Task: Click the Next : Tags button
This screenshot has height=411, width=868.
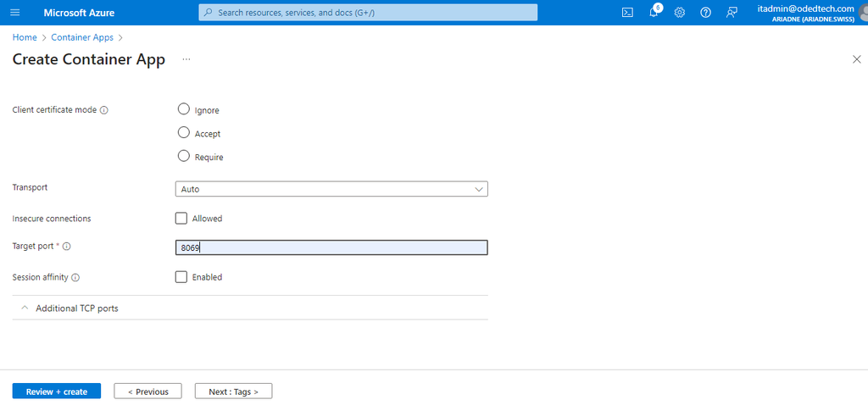Action: pos(233,392)
